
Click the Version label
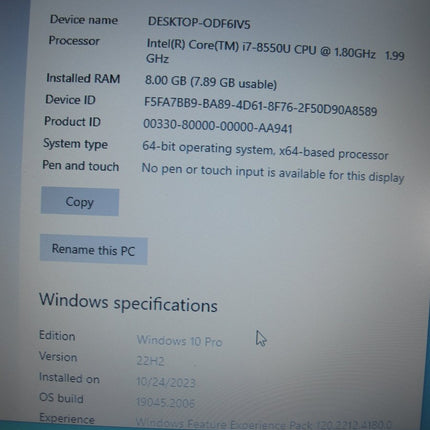click(x=58, y=356)
